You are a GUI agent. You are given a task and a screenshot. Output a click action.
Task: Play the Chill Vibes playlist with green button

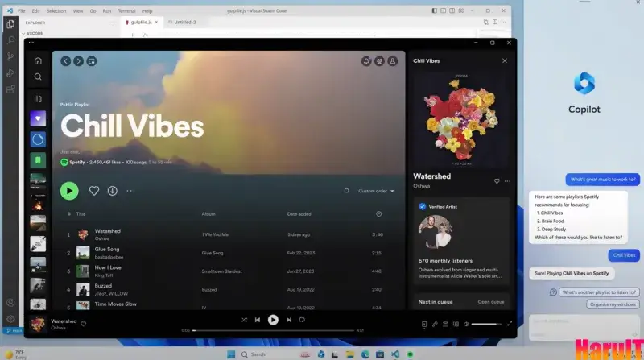click(x=69, y=191)
